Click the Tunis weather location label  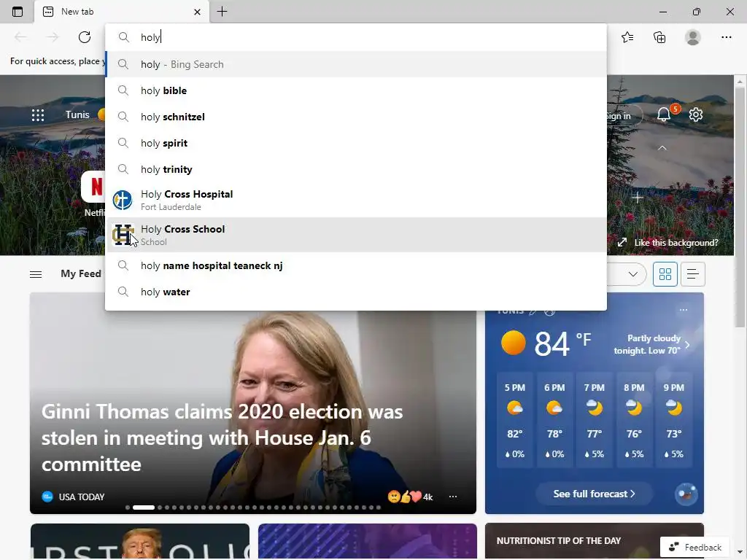(x=77, y=114)
